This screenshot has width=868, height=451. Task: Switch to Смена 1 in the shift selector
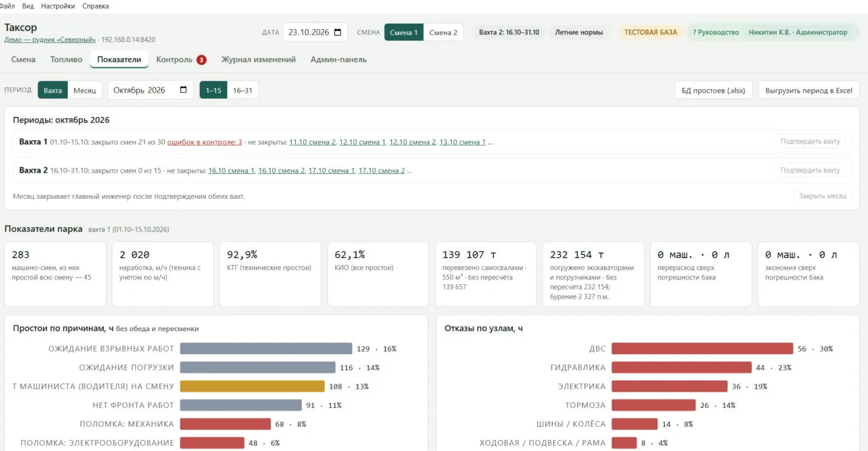click(x=404, y=32)
